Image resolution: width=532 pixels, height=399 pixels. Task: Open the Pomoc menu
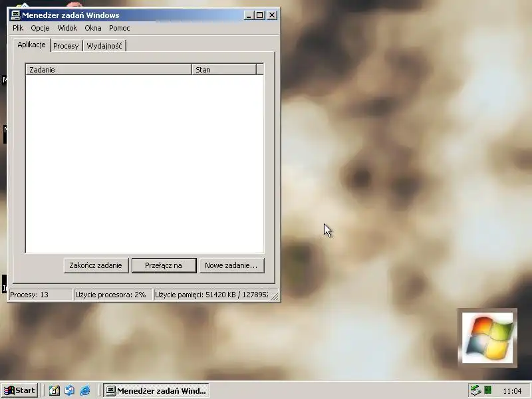click(x=120, y=28)
